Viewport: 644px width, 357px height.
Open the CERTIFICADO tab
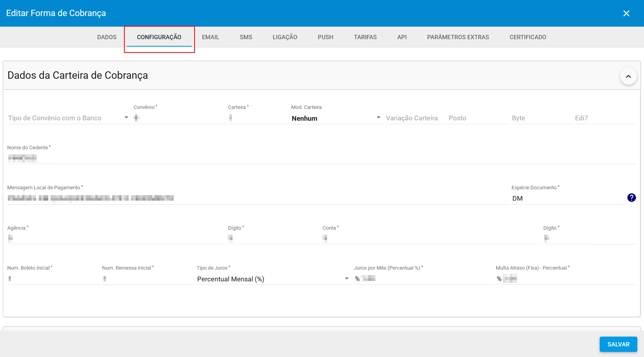(x=528, y=37)
